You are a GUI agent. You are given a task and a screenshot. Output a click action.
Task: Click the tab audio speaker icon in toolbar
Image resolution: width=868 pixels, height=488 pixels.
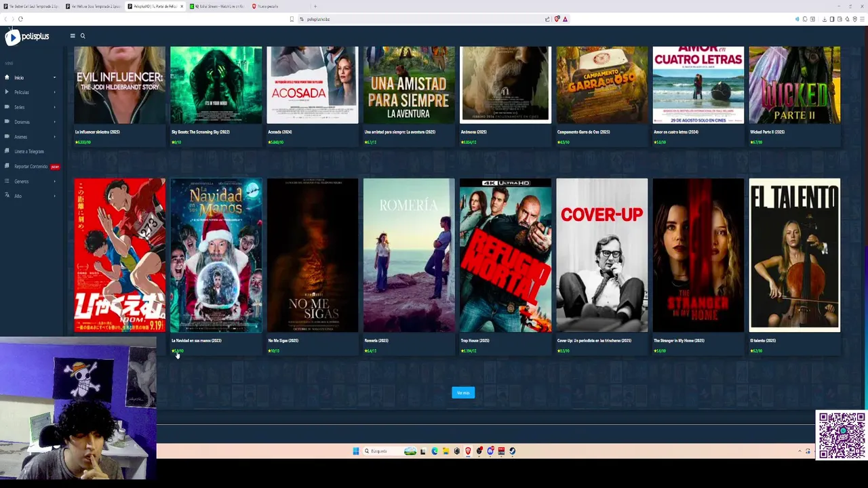coord(797,19)
